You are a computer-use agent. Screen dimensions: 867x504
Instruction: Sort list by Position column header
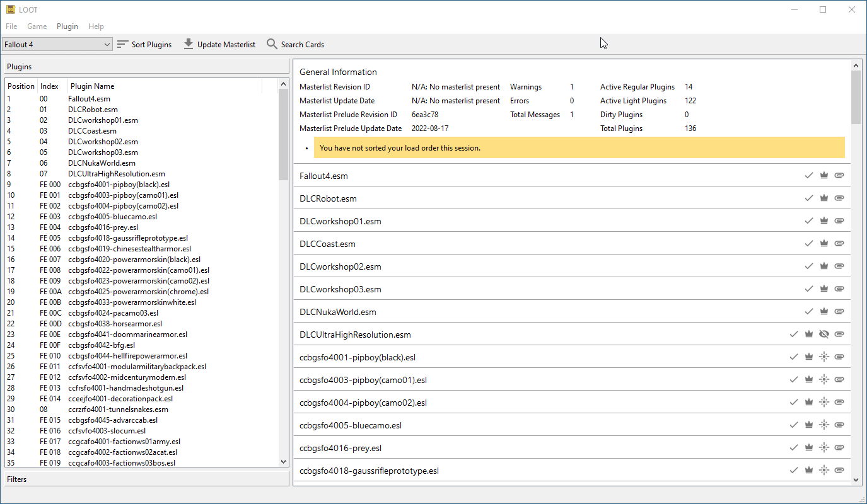point(21,86)
